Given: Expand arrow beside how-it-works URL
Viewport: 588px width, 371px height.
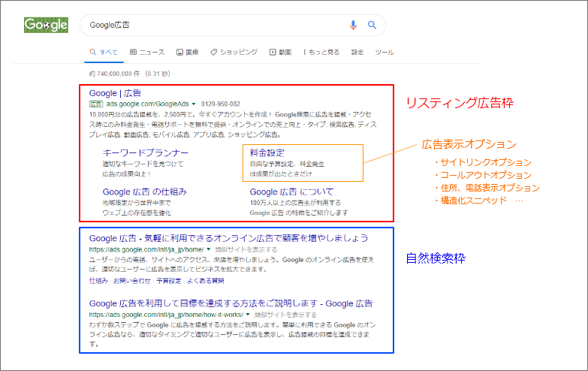Looking at the screenshot, I should point(248,315).
